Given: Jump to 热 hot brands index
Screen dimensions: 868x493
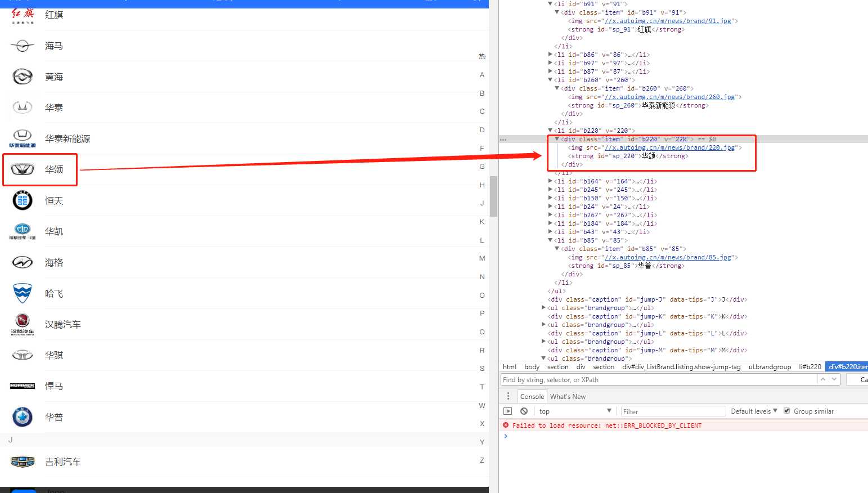Looking at the screenshot, I should point(482,56).
